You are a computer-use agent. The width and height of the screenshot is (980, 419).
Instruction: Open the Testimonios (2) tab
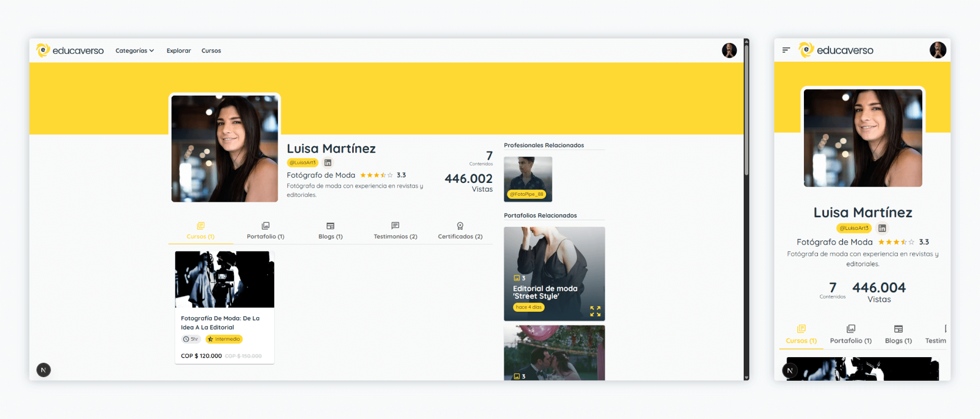pyautogui.click(x=396, y=231)
